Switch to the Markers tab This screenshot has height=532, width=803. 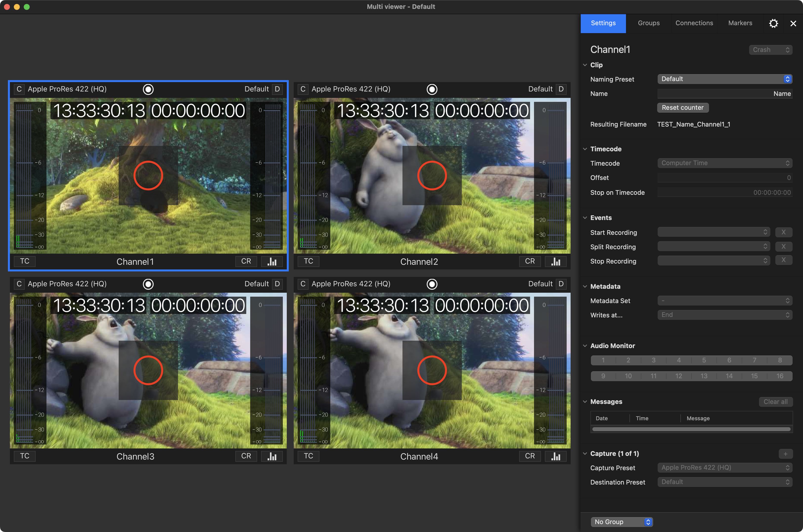pos(740,23)
